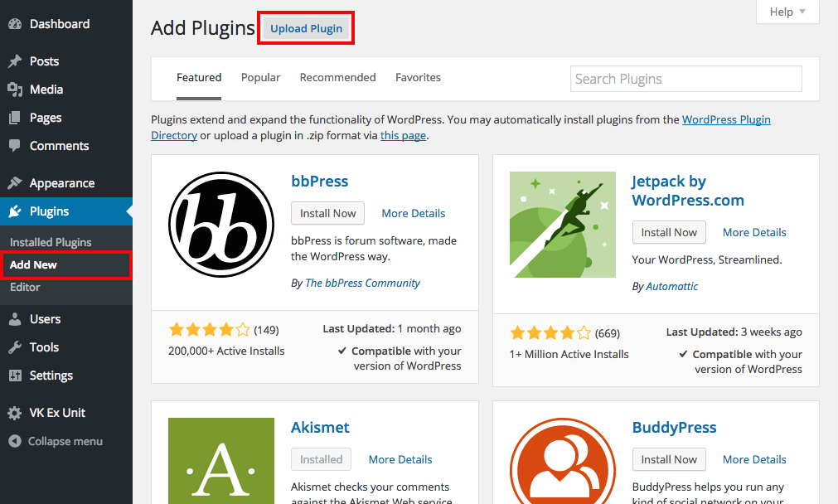Viewport: 838px width, 504px height.
Task: View More Details for Jetpack
Action: [x=754, y=232]
